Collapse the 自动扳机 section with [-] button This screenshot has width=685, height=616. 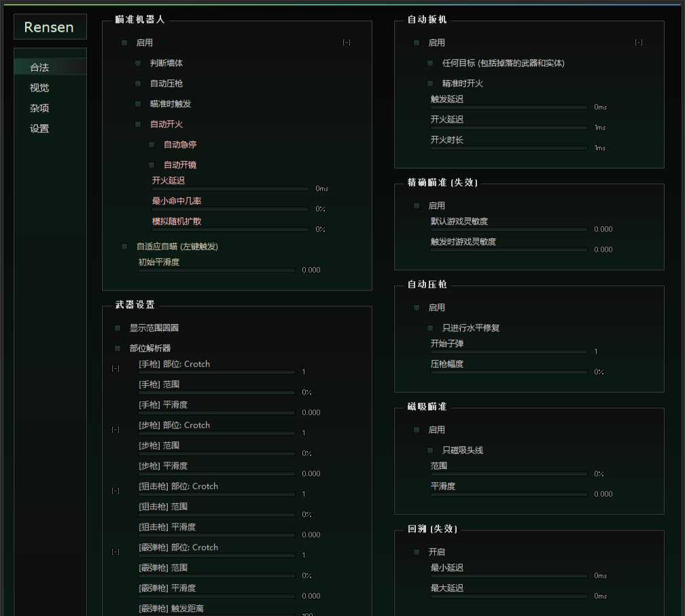[x=639, y=43]
